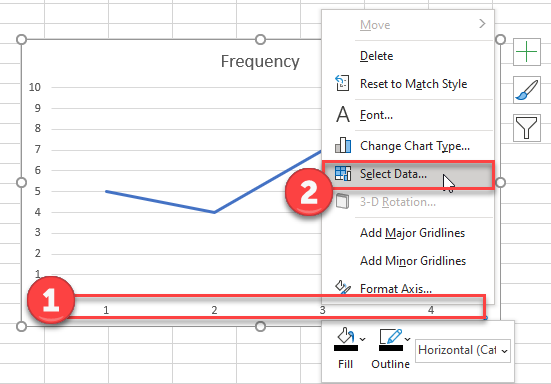Click vertical axis label 9
The height and width of the screenshot is (384, 551).
[38, 108]
